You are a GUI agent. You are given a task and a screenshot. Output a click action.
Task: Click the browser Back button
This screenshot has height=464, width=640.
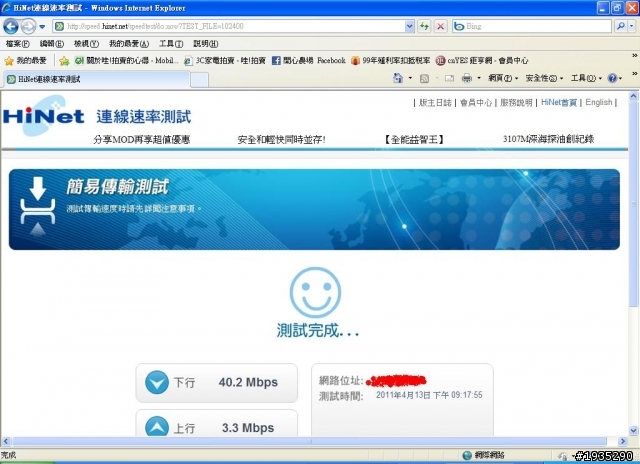(11, 27)
